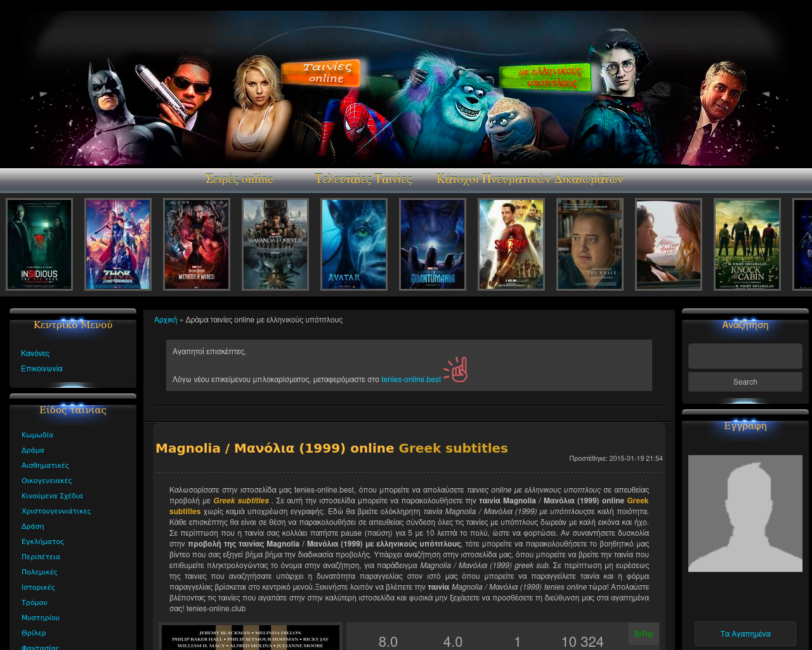Click the pointing hand icon in the notice
This screenshot has width=812, height=650.
(455, 370)
